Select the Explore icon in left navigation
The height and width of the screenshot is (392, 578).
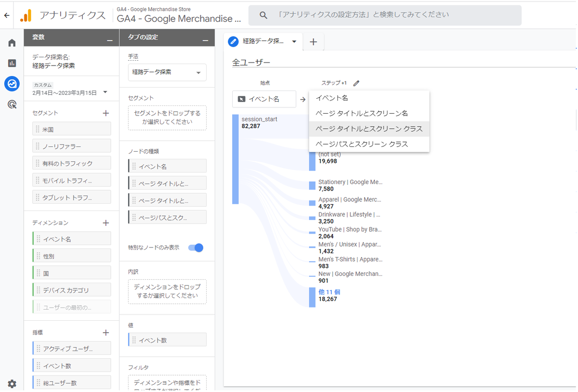click(12, 84)
